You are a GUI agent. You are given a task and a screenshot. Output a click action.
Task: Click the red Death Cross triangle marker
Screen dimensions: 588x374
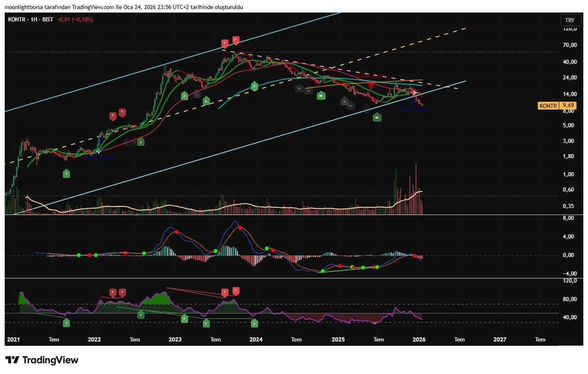coord(370,86)
